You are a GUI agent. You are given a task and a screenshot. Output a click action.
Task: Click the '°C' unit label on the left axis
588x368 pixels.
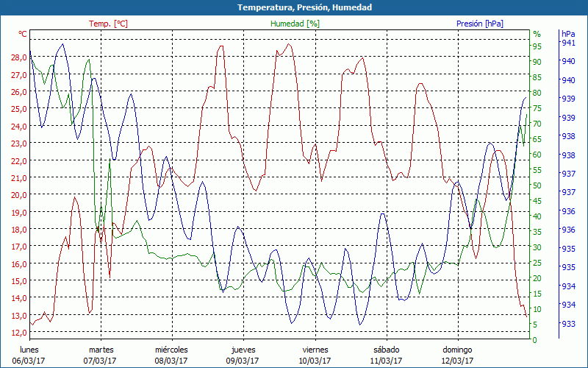tap(23, 34)
